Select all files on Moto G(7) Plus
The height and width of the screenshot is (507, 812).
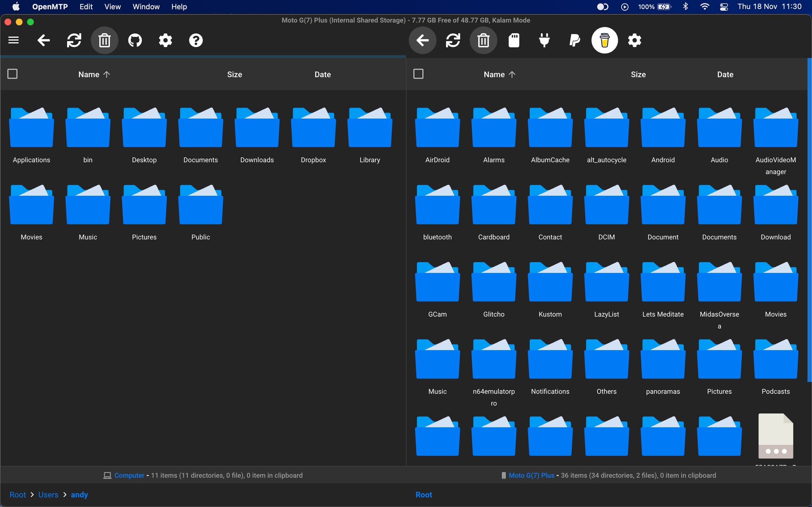418,74
